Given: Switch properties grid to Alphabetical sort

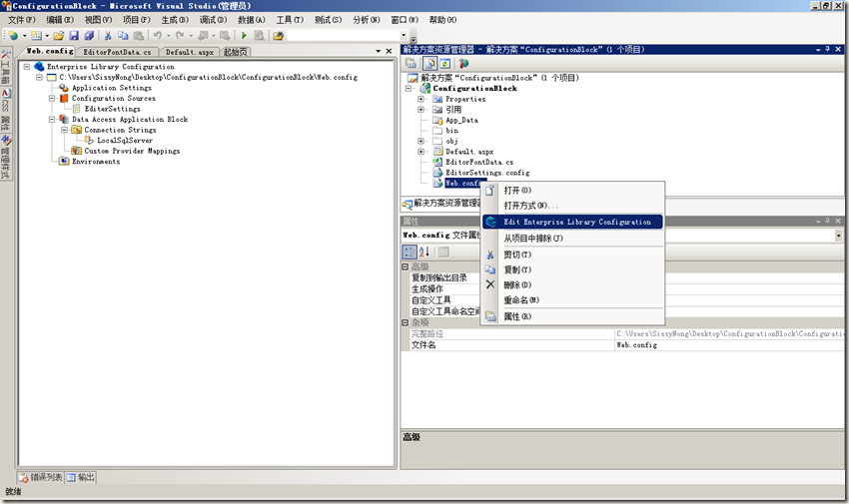Looking at the screenshot, I should (424, 252).
